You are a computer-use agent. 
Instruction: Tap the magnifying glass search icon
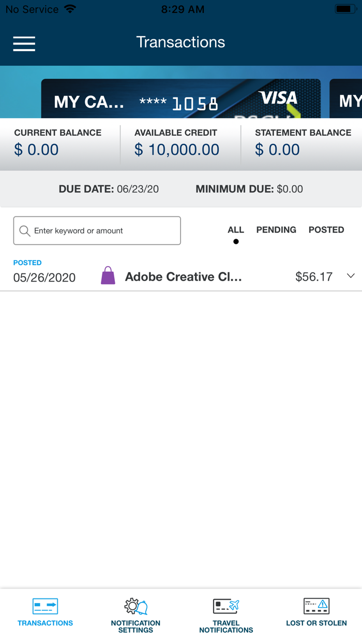pyautogui.click(x=24, y=231)
